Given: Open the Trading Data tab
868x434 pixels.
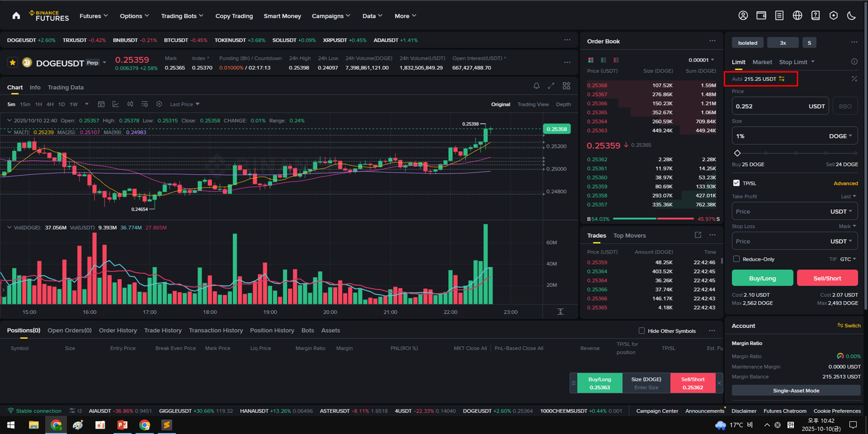Looking at the screenshot, I should point(66,87).
